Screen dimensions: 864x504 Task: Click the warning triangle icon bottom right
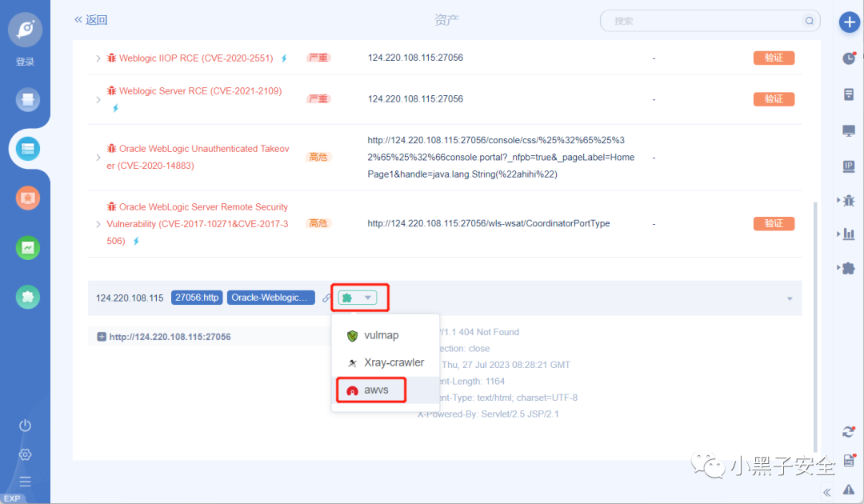coord(849,489)
